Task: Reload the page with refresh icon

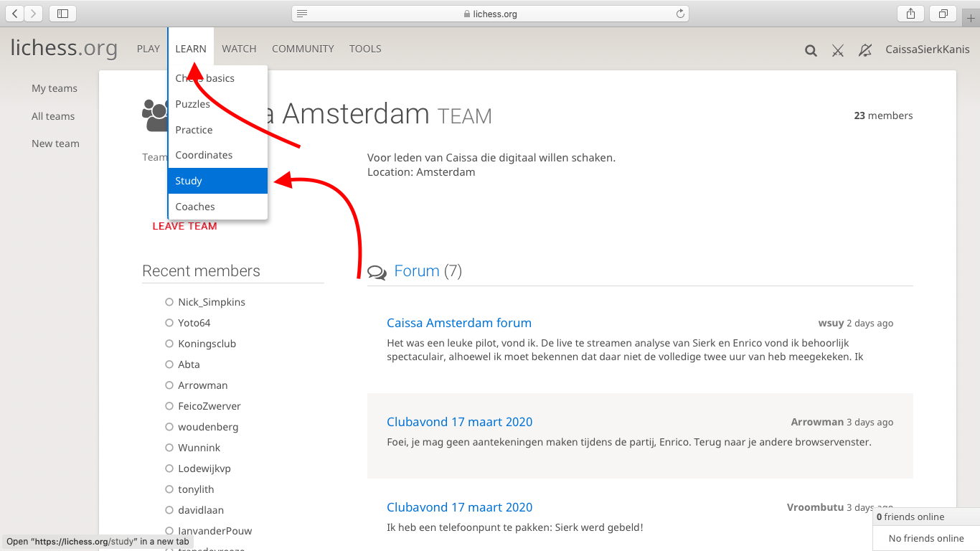Action: (x=680, y=14)
